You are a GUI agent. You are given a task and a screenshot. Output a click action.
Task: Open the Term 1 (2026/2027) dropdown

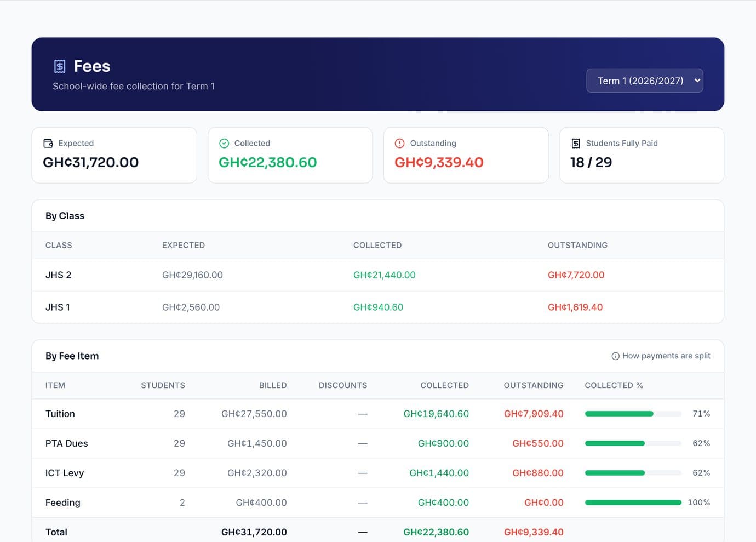point(645,81)
